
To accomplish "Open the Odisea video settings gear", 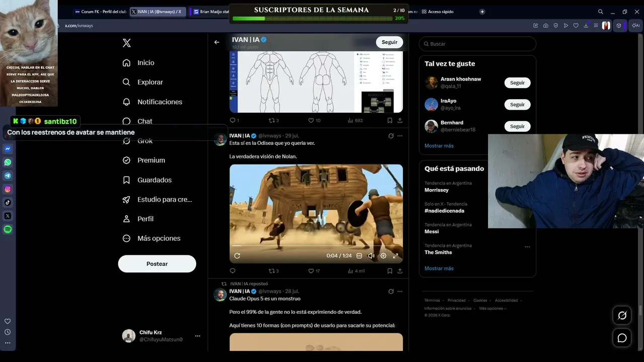I will click(x=383, y=255).
